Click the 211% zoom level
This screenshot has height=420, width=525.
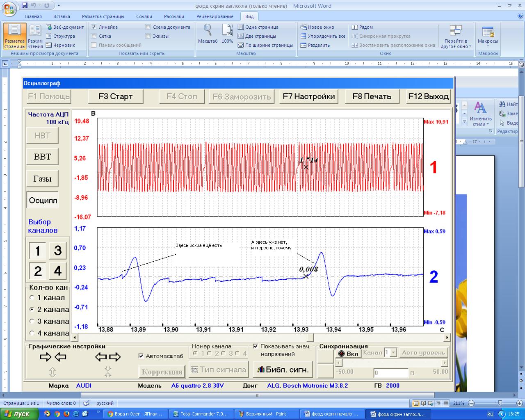point(459,403)
